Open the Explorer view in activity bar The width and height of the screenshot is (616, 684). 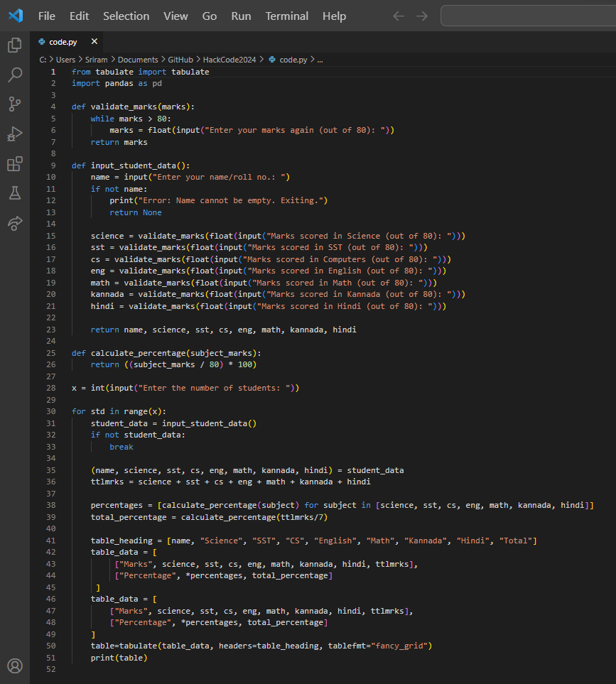tap(15, 45)
